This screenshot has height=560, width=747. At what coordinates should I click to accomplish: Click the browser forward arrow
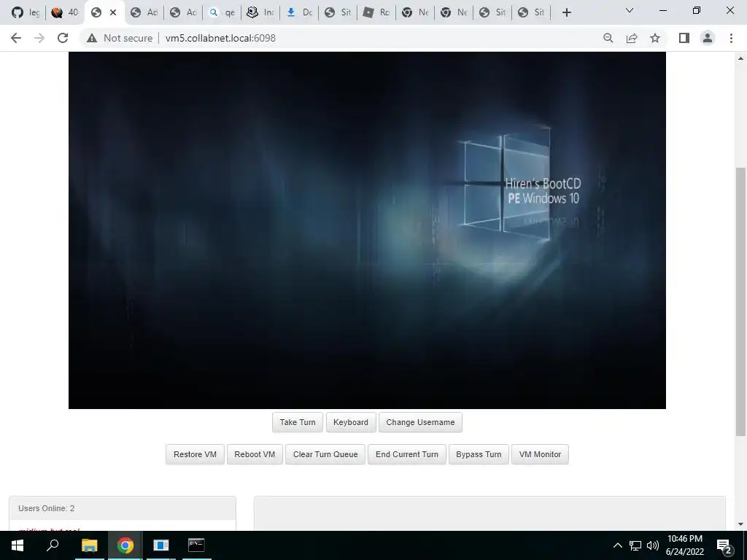39,38
